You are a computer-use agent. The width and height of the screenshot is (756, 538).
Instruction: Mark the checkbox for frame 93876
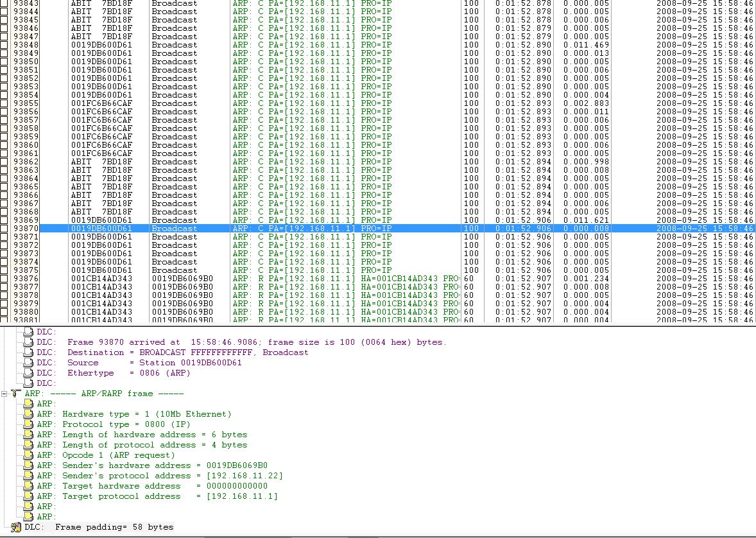click(4, 279)
